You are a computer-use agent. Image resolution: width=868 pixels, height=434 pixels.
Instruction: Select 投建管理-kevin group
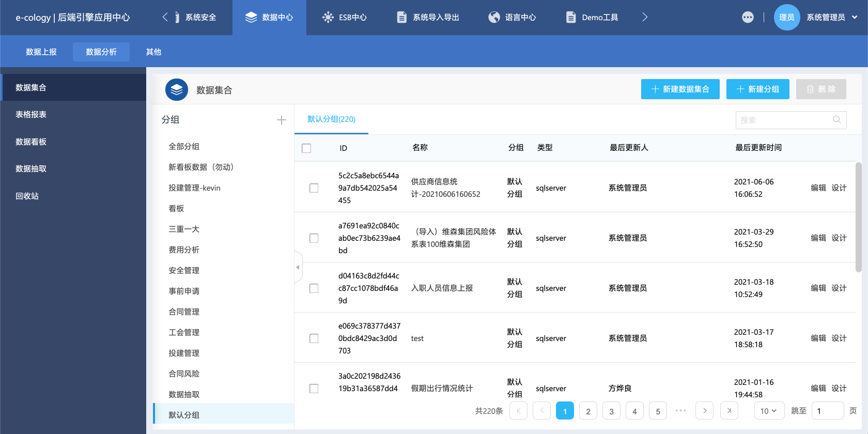pyautogui.click(x=223, y=188)
